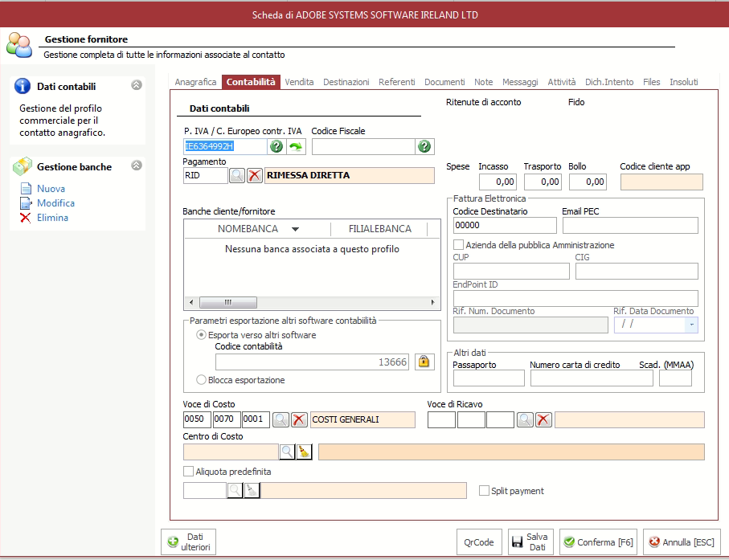This screenshot has width=729, height=560.
Task: Switch to the Referenti tab
Action: pyautogui.click(x=396, y=82)
